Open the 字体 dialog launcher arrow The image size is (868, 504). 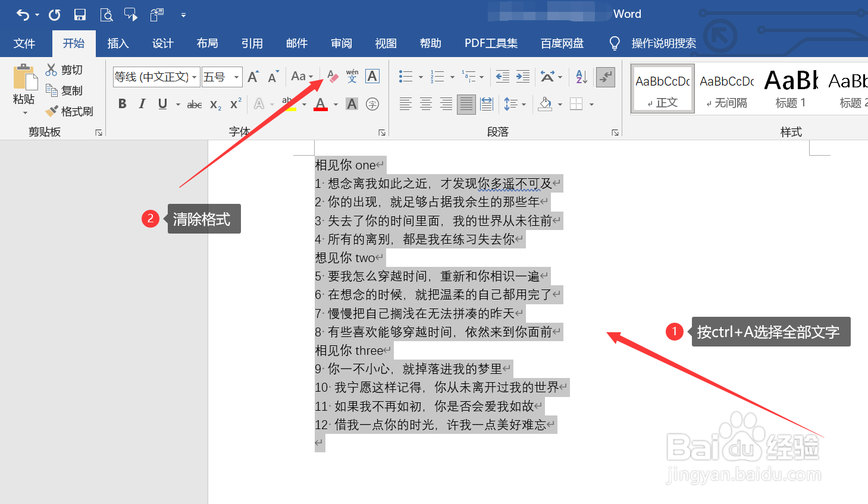382,131
